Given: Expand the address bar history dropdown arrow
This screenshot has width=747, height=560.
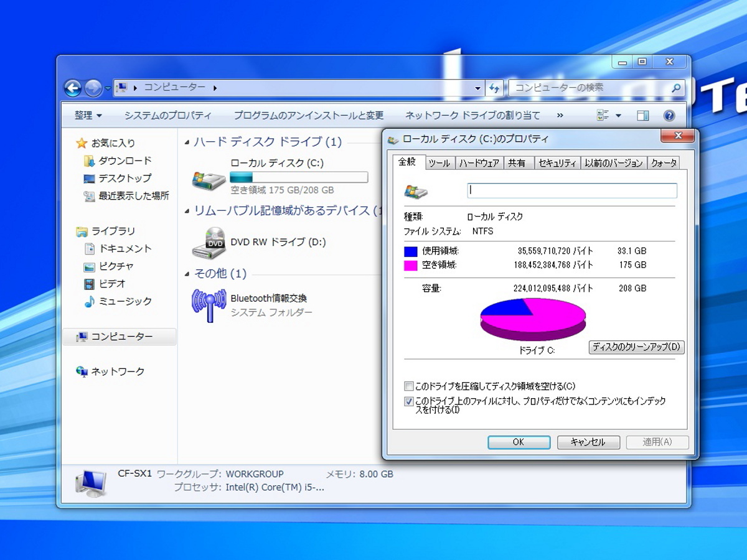Looking at the screenshot, I should (x=477, y=88).
